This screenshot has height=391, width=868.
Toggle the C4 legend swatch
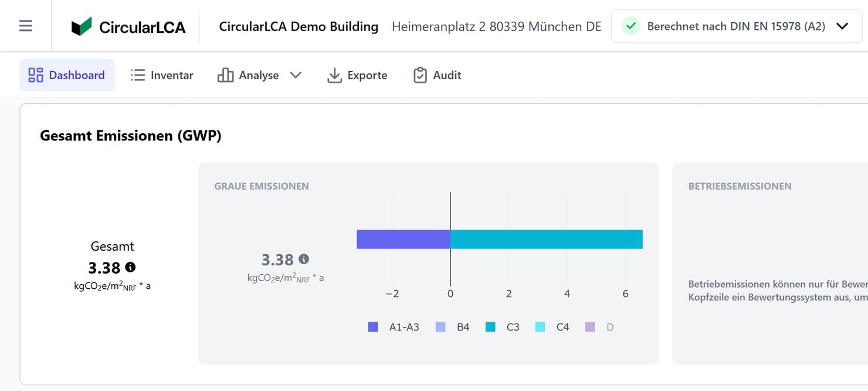(x=540, y=327)
